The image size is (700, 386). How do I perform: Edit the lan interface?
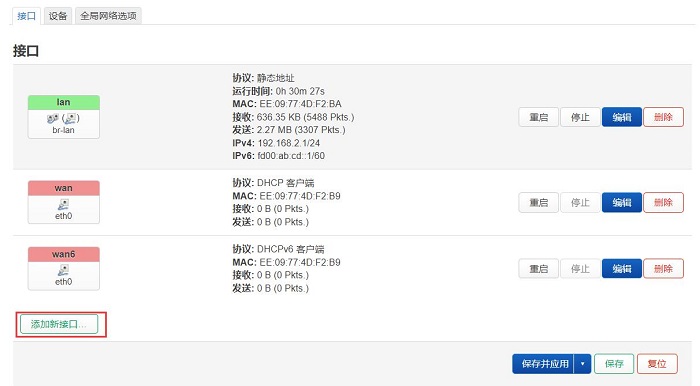click(x=622, y=117)
